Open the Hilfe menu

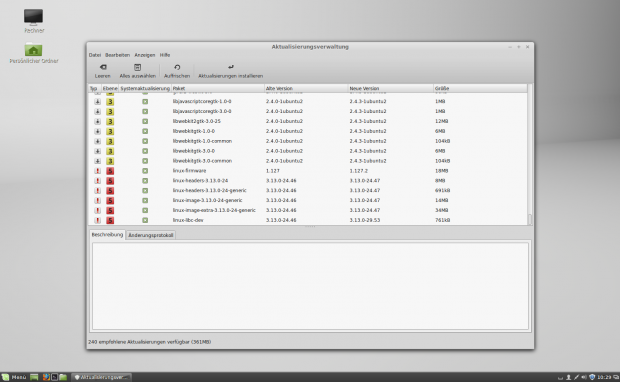[x=165, y=55]
